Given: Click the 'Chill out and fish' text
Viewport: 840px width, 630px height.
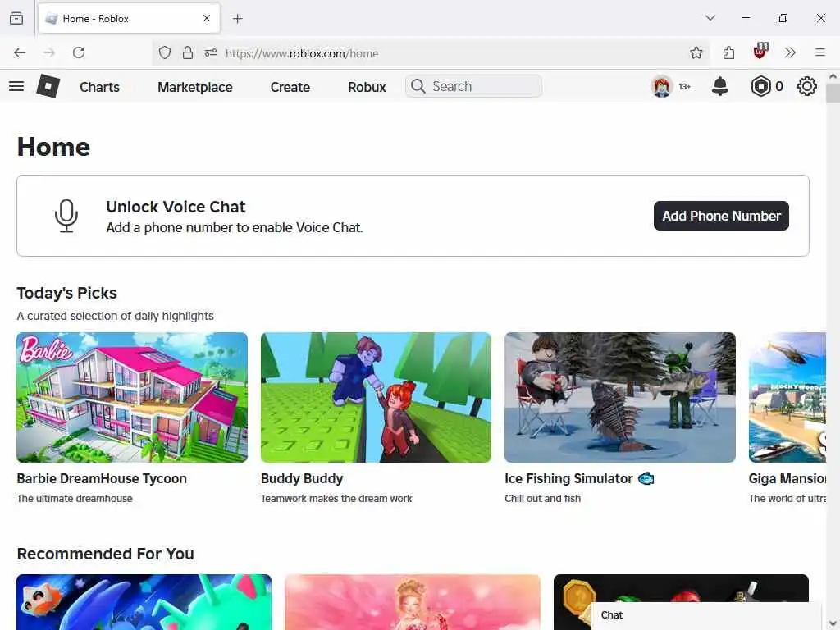Looking at the screenshot, I should (543, 498).
